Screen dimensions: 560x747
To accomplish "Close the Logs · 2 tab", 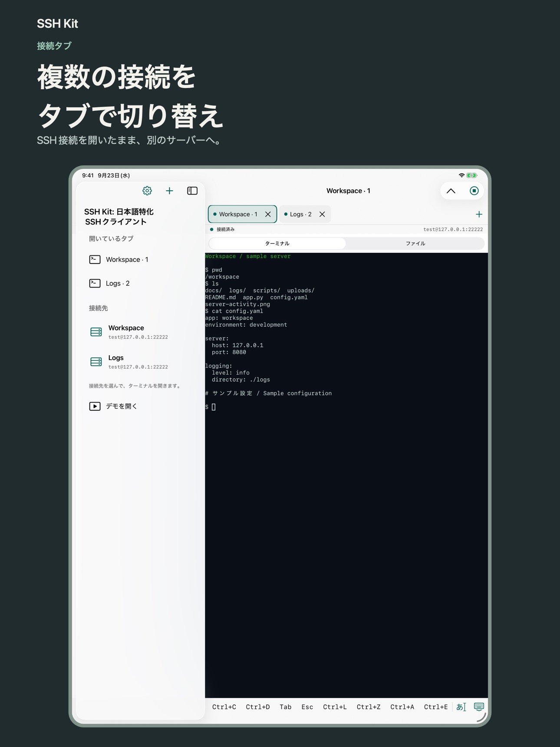I will pyautogui.click(x=322, y=214).
